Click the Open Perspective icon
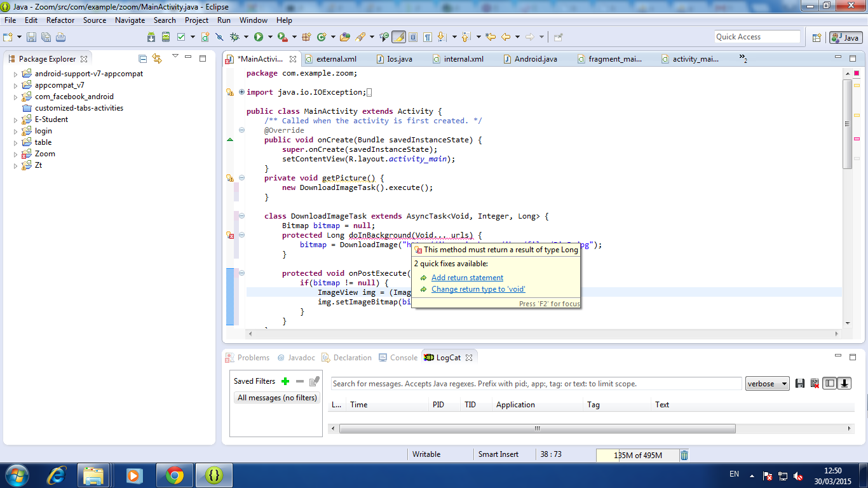This screenshot has height=488, width=868. [x=817, y=37]
